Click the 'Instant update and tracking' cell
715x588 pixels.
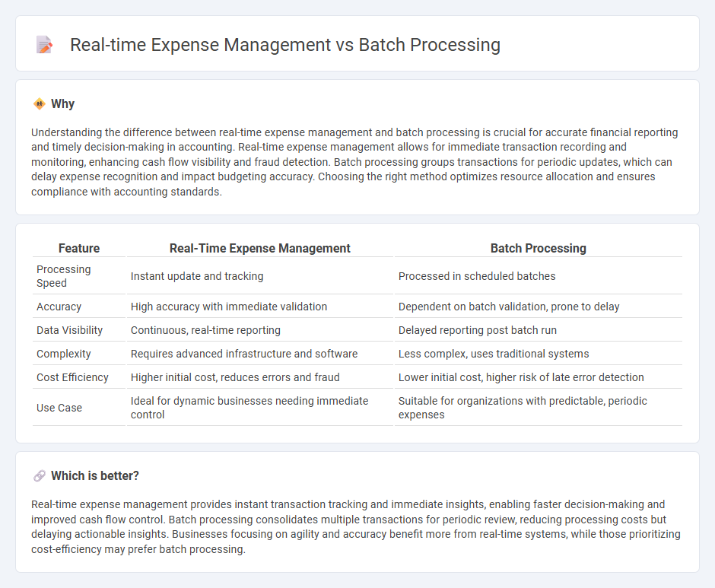197,276
